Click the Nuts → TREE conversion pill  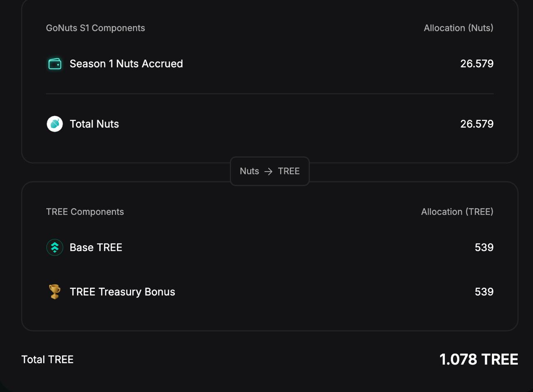pos(270,171)
